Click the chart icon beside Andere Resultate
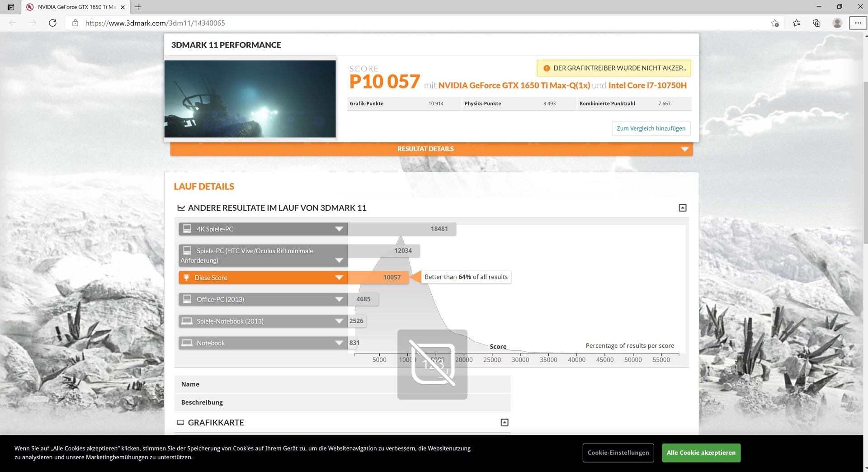The image size is (868, 472). (181, 208)
